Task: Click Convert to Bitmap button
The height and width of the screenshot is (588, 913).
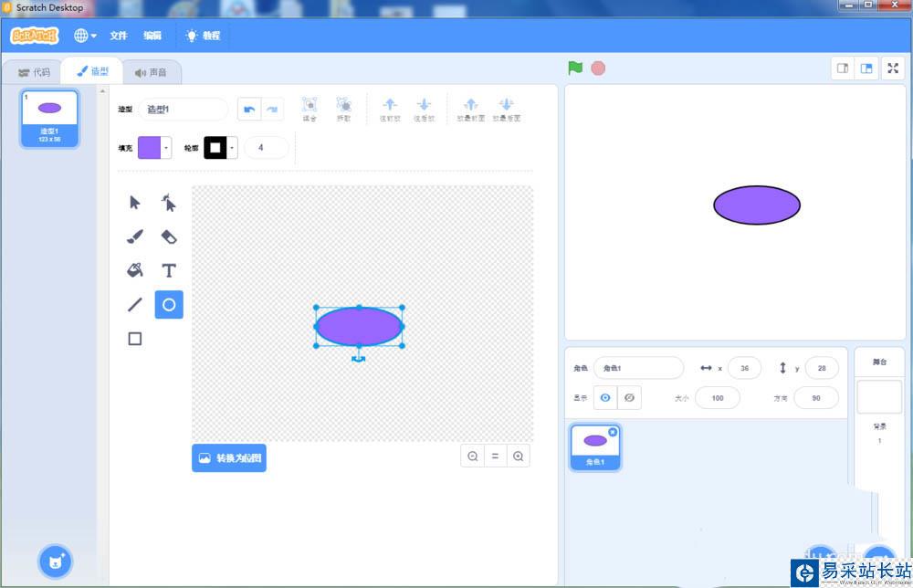Action: click(229, 458)
